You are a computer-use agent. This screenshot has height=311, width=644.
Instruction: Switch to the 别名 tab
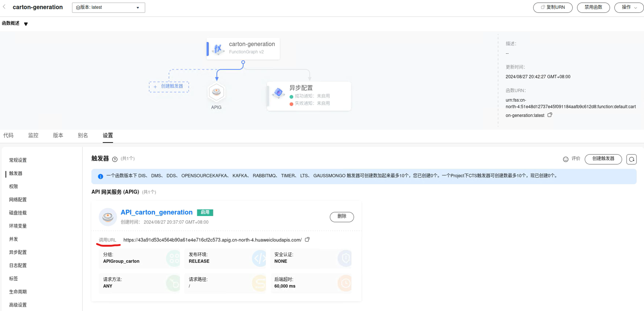(83, 135)
